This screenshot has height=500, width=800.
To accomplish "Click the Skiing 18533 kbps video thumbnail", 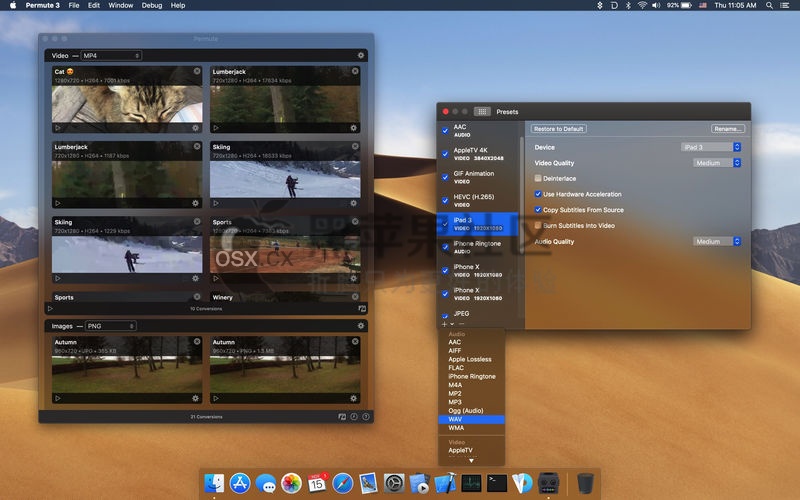I will pos(285,179).
